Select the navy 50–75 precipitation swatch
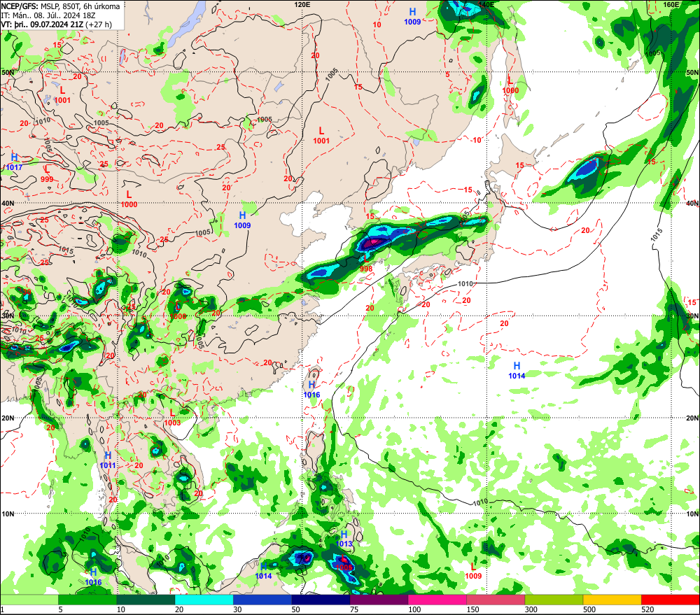The image size is (700, 615). 321,600
